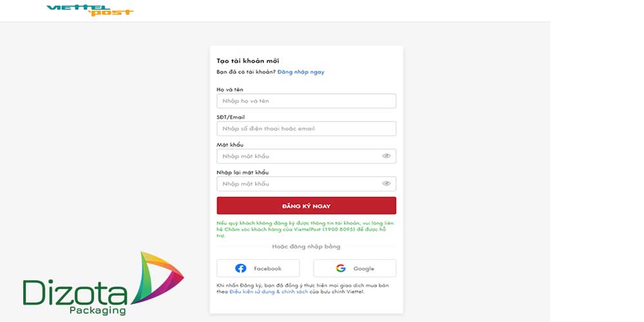
Task: Click the Mật khẩu label above first password
Action: [x=230, y=145]
